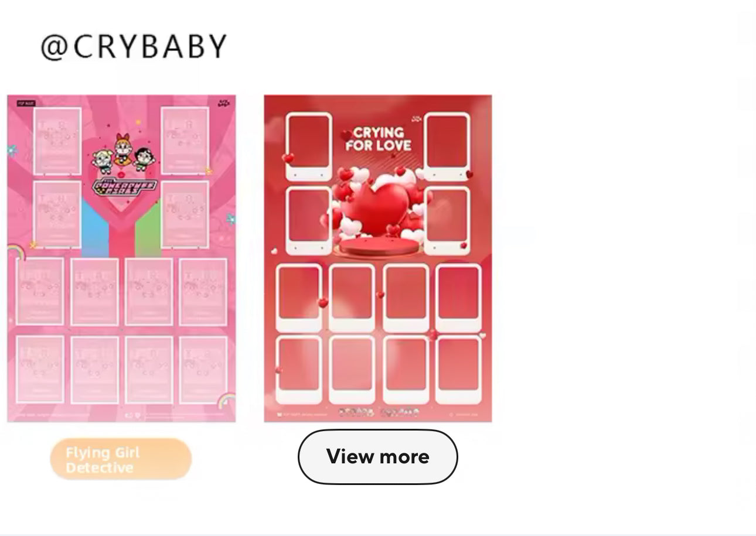Click the Powerpuff Girls logo on pink poster
The image size is (756, 536).
125,187
